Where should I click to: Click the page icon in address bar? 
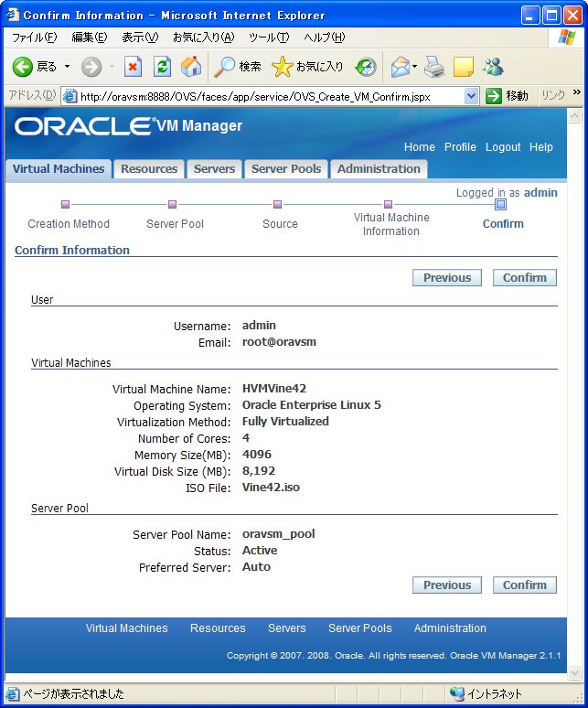pos(69,96)
